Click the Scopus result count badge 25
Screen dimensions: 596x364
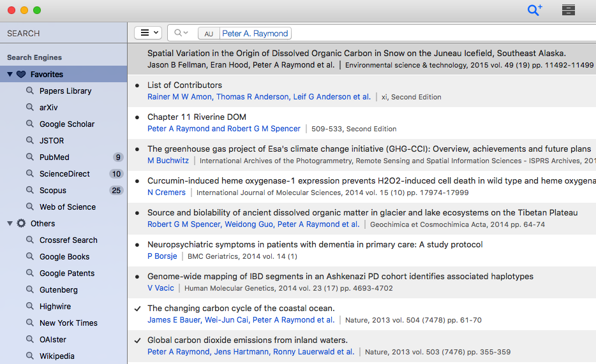pyautogui.click(x=116, y=190)
